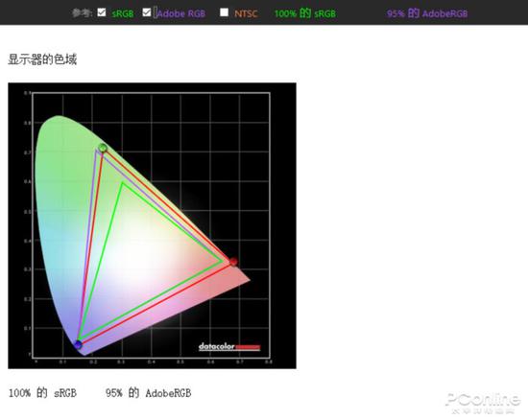Click the datacolor logo in the chart
This screenshot has height=420, width=528.
click(x=229, y=346)
